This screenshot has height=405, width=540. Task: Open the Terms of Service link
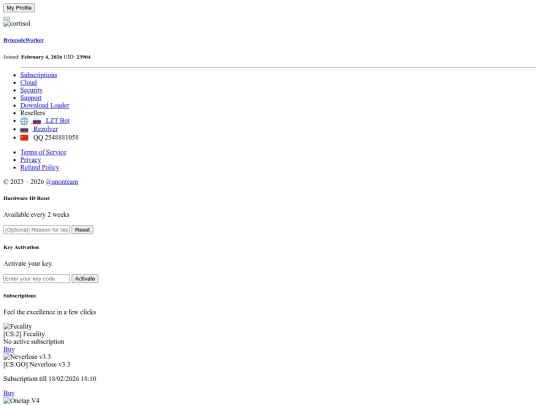[43, 152]
